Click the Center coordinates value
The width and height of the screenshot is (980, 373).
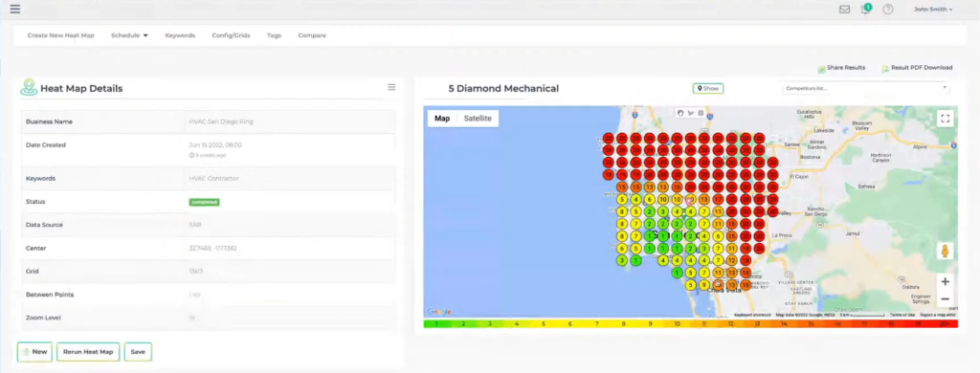coord(212,249)
